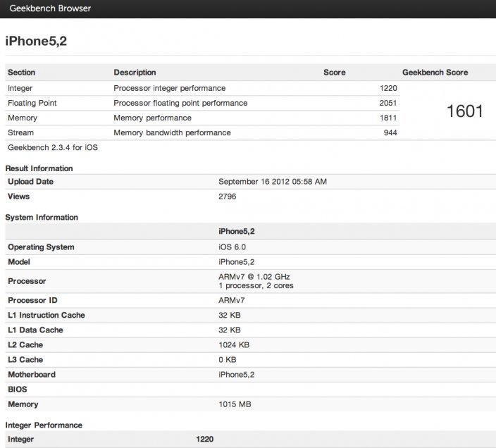Click the Geekbench Browser header title
This screenshot has height=448, width=496.
click(x=49, y=8)
